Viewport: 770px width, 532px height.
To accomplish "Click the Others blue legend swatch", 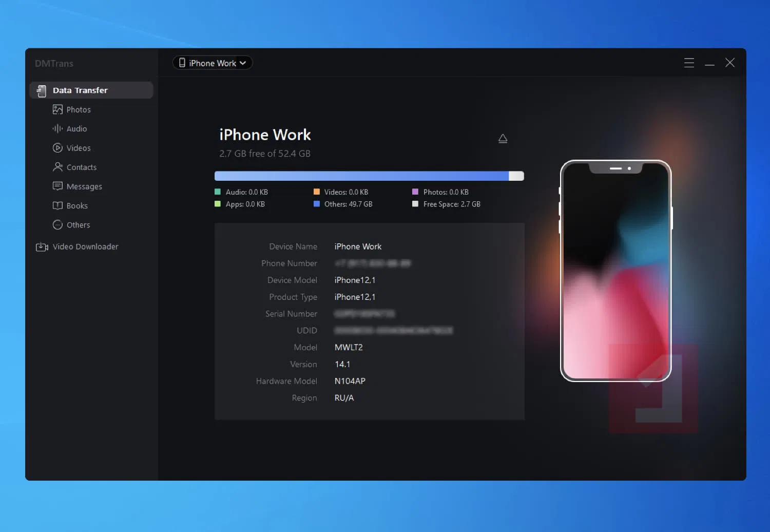I will [317, 204].
